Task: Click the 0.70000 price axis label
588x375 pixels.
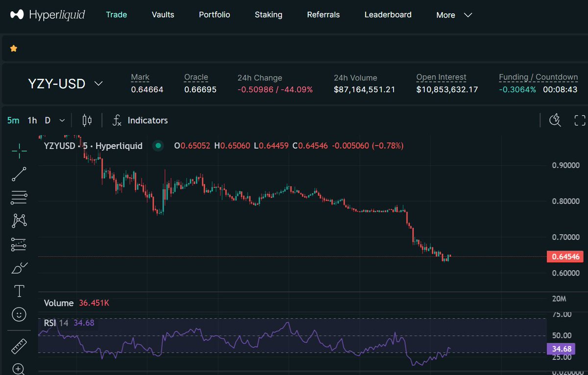Action: coord(566,237)
